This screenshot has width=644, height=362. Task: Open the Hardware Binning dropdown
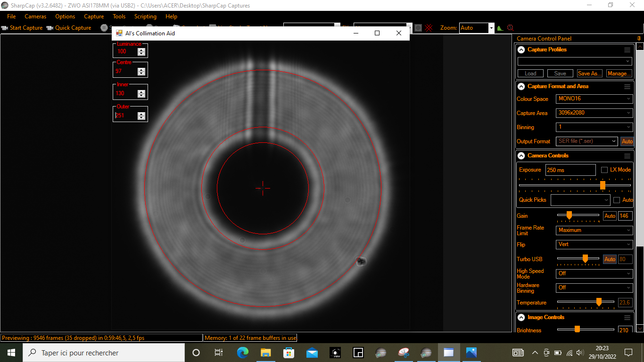(x=594, y=288)
